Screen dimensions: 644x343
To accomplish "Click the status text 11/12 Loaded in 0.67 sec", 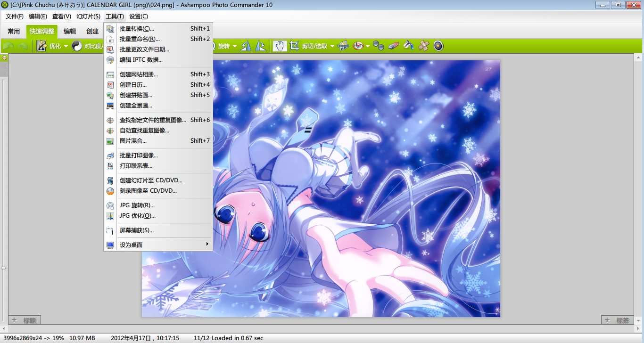I will [229, 338].
